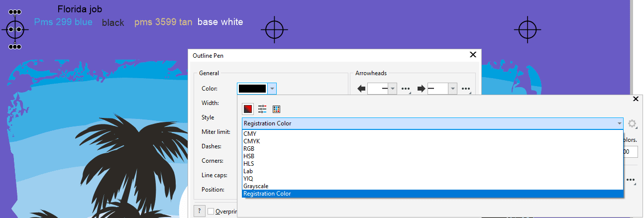Open the outline Color dropdown
The height and width of the screenshot is (218, 644).
point(272,89)
